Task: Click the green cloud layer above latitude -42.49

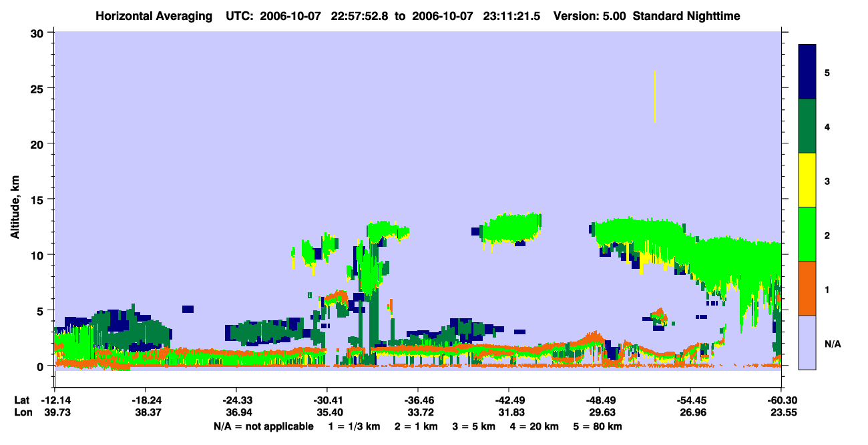Action: (x=511, y=228)
